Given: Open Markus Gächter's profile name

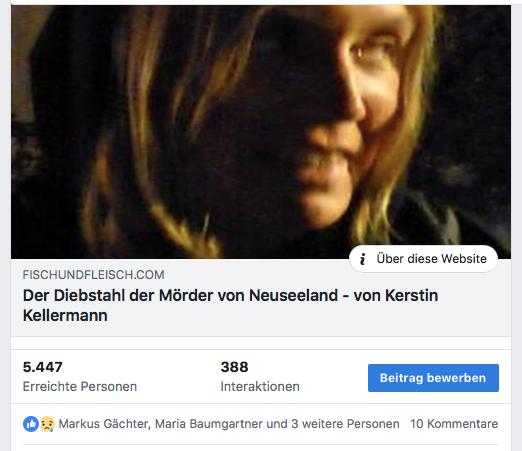Looking at the screenshot, I should click(103, 424).
